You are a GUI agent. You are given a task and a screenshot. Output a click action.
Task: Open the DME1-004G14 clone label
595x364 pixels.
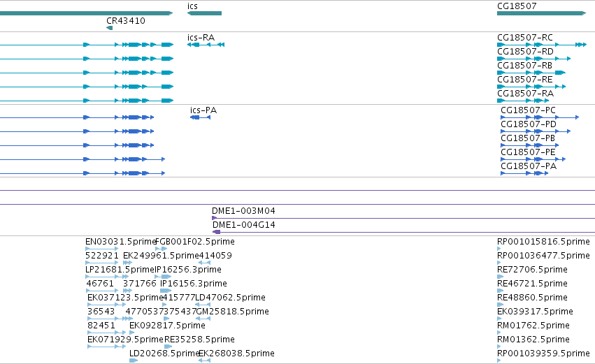coord(243,225)
